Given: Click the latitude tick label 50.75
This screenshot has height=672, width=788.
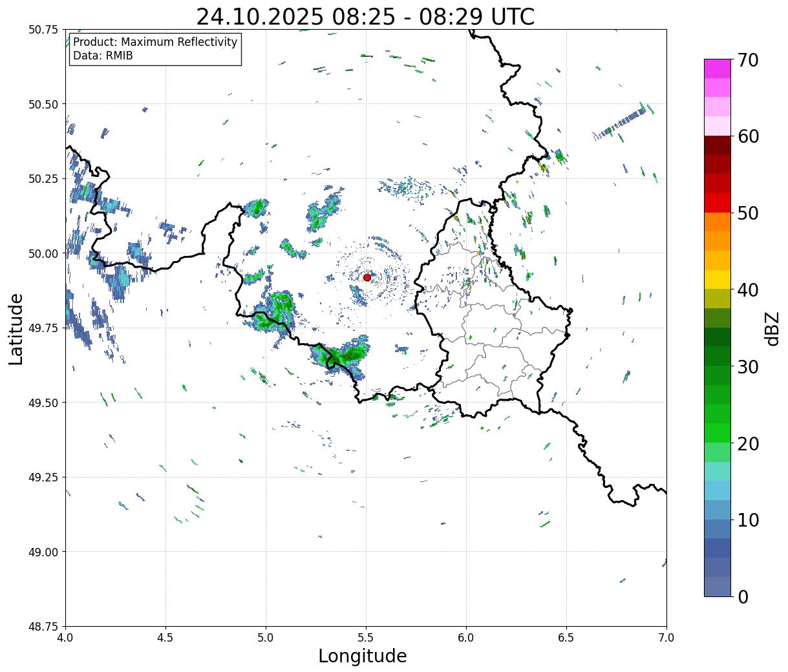Looking at the screenshot, I should [x=43, y=30].
